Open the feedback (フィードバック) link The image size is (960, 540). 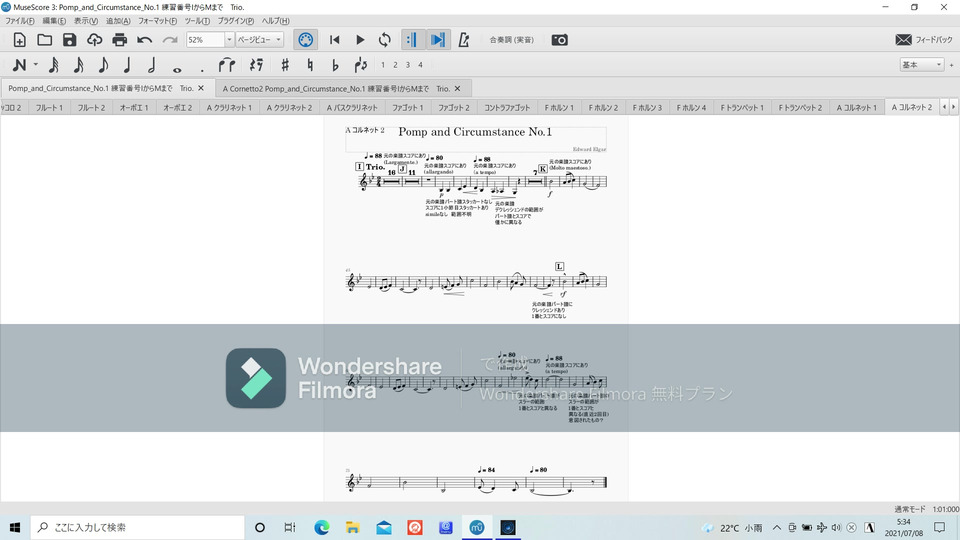click(923, 40)
